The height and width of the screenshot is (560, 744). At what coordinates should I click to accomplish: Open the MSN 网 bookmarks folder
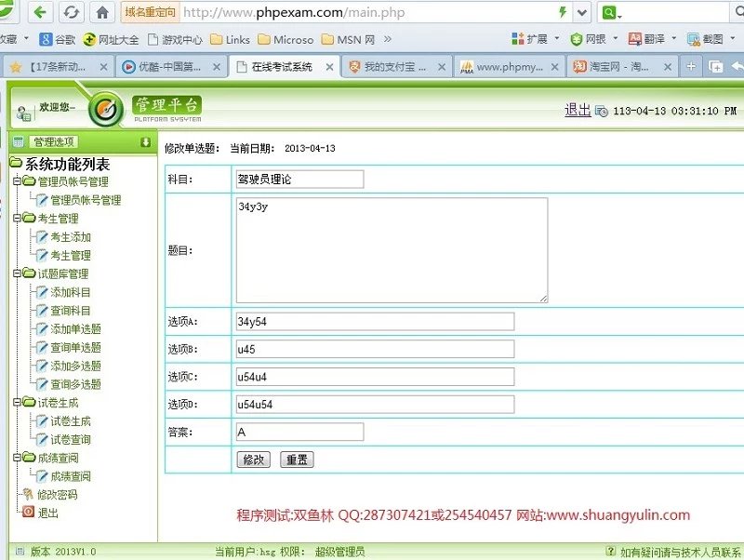(x=348, y=39)
